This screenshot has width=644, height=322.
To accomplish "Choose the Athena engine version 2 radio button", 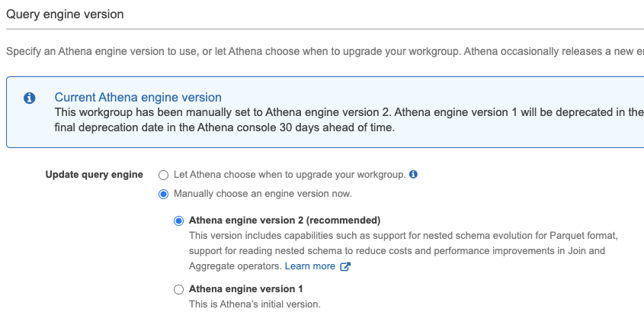I will [x=179, y=221].
